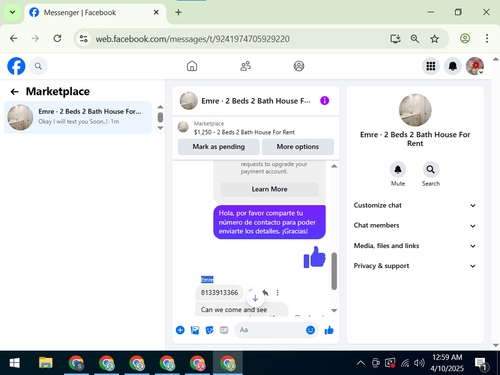
Task: Open Facebook search magnifier
Action: click(38, 66)
